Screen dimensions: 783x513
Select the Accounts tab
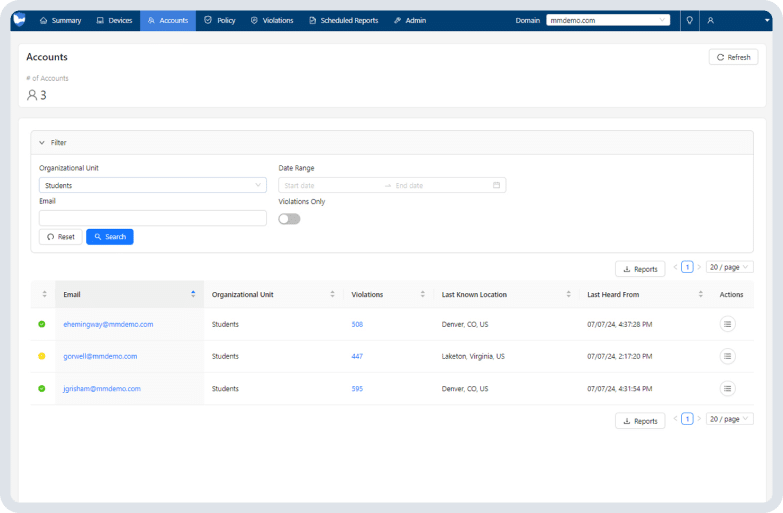[x=168, y=20]
